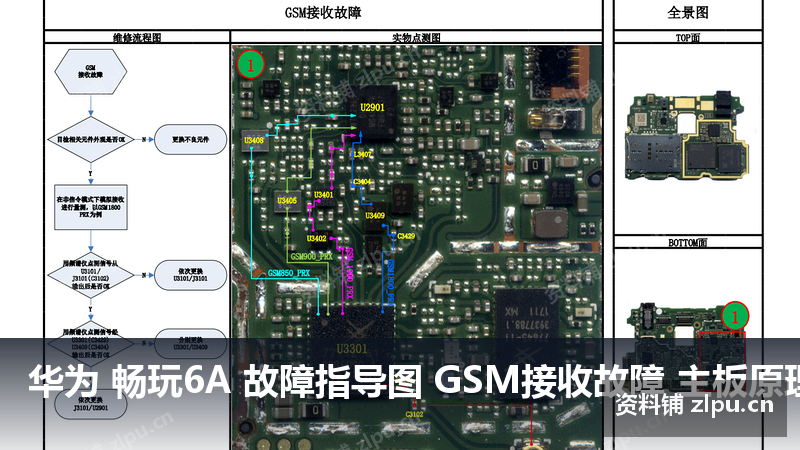The height and width of the screenshot is (450, 800).
Task: Click the TOP面 section label
Action: 688,38
